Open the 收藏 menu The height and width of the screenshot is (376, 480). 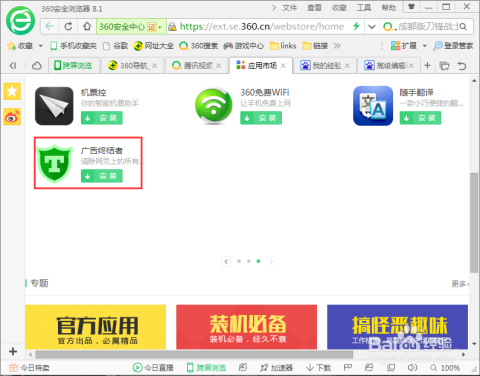pyautogui.click(x=339, y=7)
